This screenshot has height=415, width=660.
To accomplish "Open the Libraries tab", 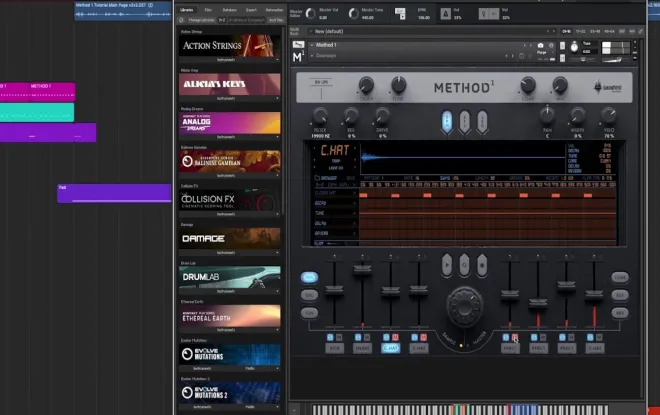I will 187,10.
